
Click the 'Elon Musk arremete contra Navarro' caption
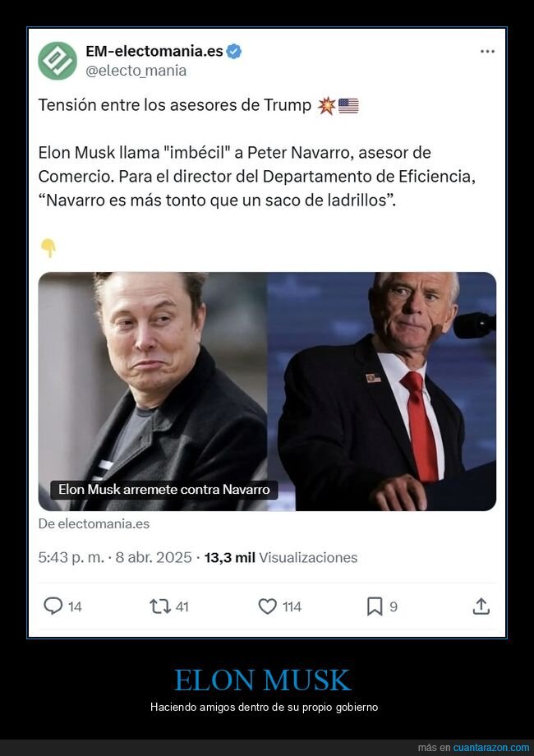coord(164,489)
